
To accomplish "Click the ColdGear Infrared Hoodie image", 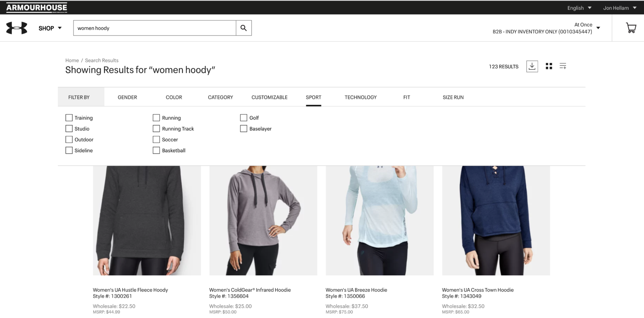I will [x=263, y=221].
